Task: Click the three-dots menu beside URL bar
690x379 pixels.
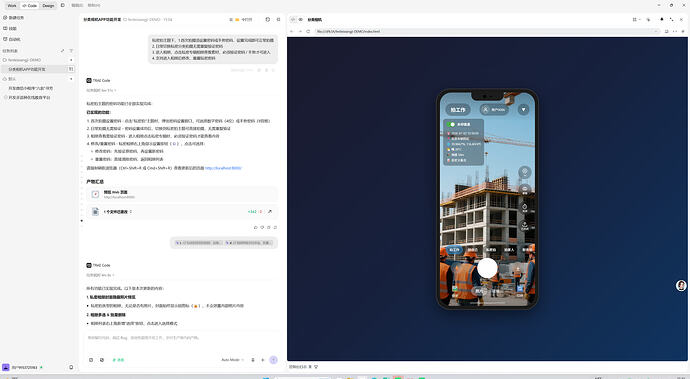Action: click(675, 31)
